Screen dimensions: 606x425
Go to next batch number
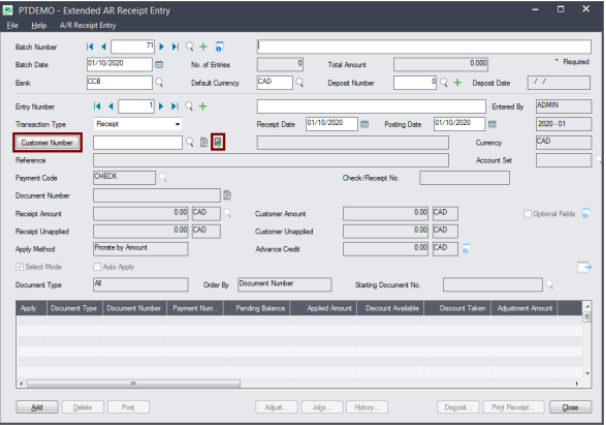click(162, 47)
